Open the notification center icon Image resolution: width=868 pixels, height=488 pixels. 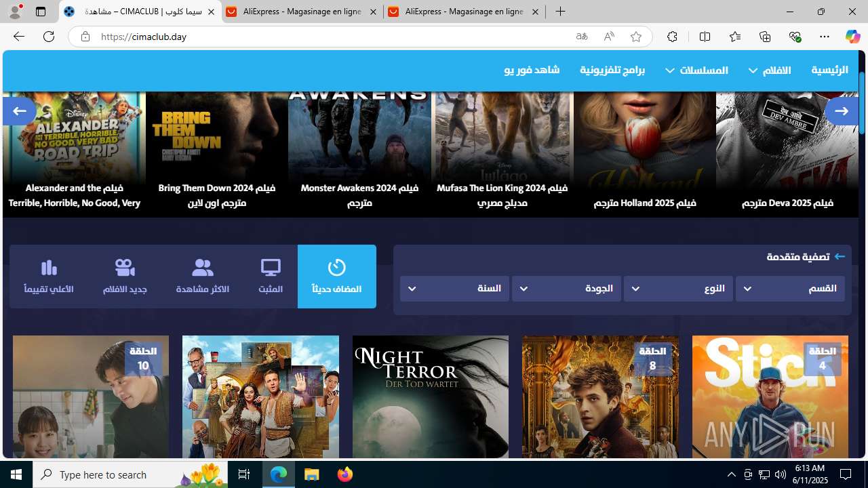(x=846, y=474)
